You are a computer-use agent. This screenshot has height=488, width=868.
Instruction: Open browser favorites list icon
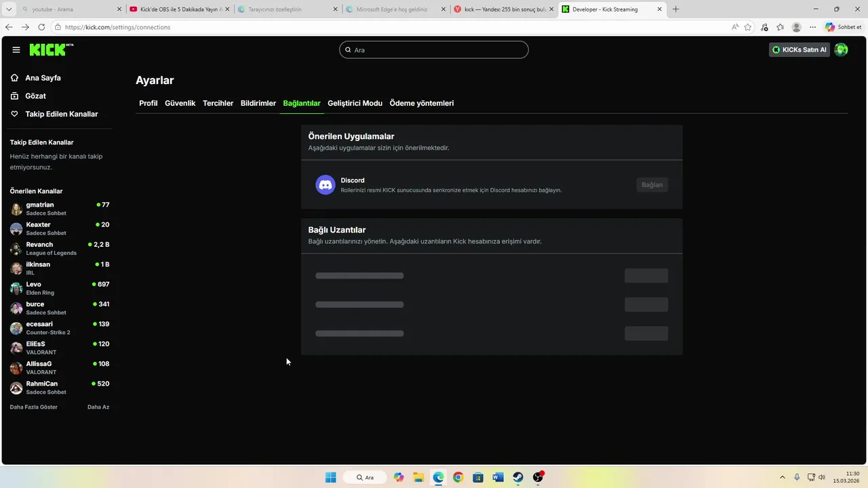pyautogui.click(x=781, y=27)
